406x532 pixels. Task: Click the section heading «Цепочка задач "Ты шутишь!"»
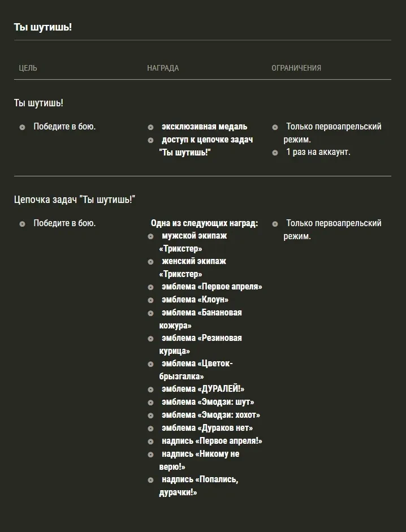pos(75,200)
